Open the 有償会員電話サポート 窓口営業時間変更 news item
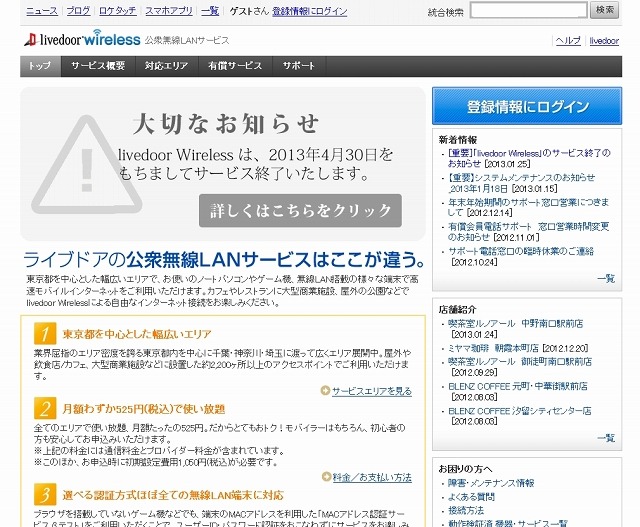Screen dimensions: 640x527 click(528, 231)
